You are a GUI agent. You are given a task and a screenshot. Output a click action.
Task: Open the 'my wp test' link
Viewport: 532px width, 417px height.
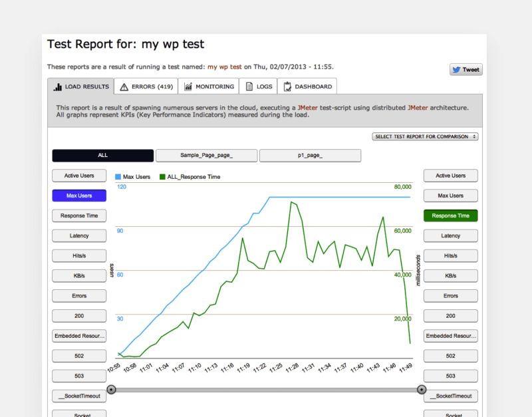coord(225,67)
